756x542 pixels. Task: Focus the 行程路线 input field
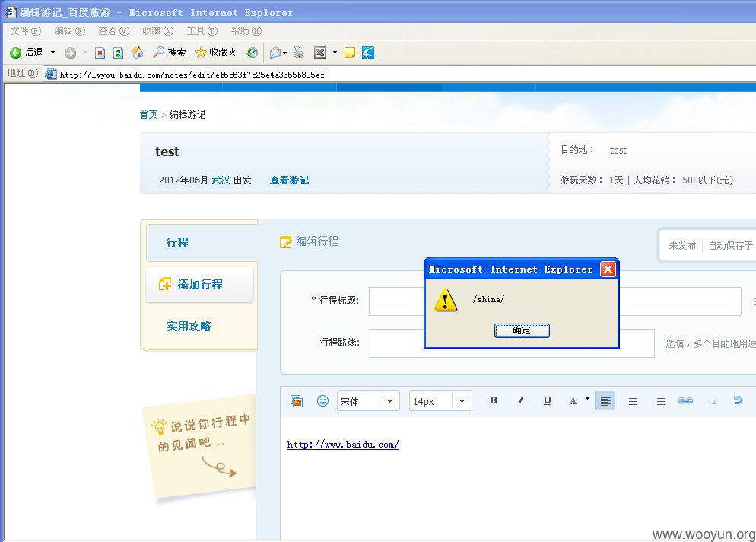(x=512, y=343)
